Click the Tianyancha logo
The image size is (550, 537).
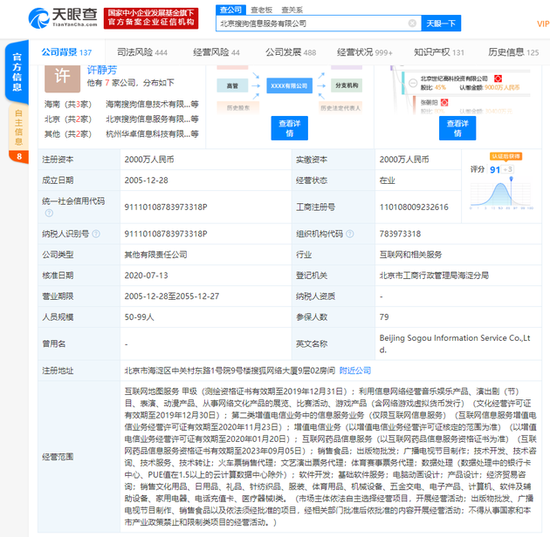pos(62,18)
